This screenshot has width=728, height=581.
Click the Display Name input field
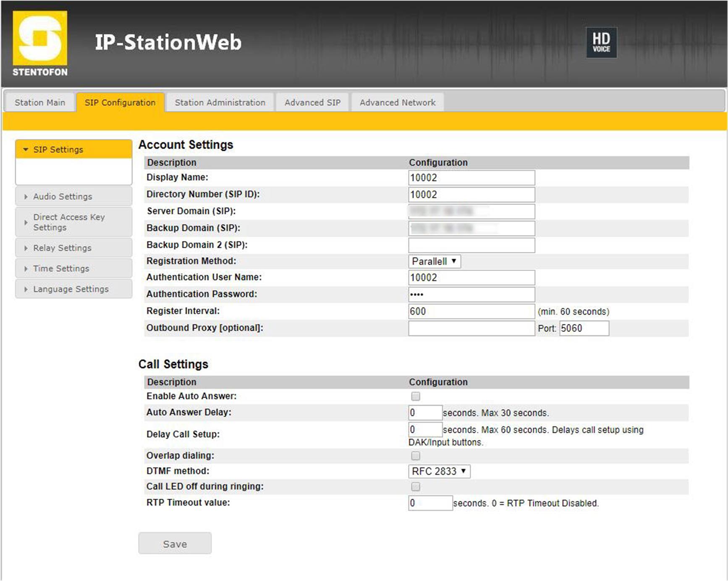471,178
